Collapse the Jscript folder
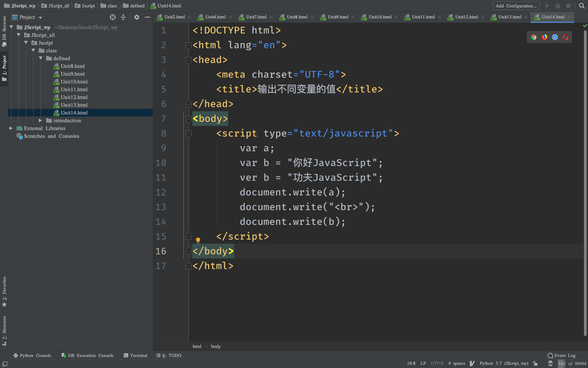Viewport: 588px width, 368px height. (x=26, y=43)
